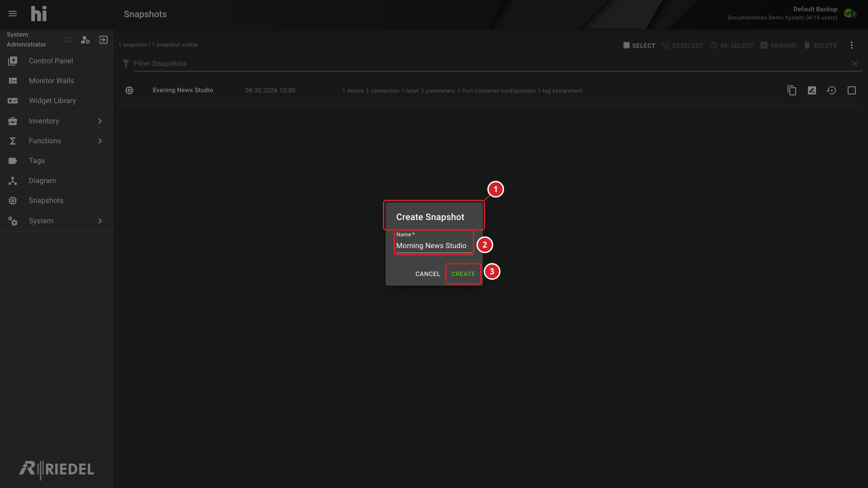The height and width of the screenshot is (488, 868).
Task: Click the SELECT toolbar button
Action: click(x=639, y=46)
